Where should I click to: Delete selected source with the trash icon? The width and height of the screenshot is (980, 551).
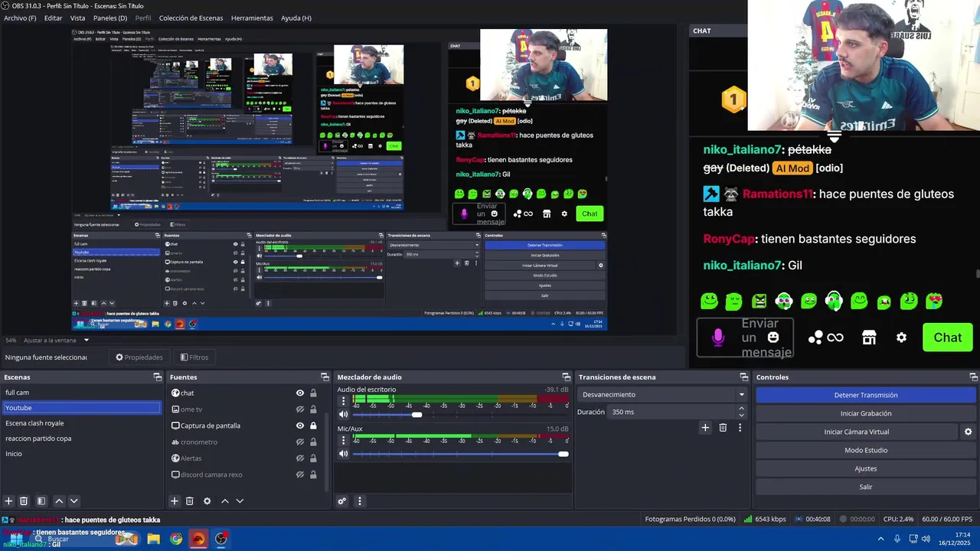click(x=190, y=501)
